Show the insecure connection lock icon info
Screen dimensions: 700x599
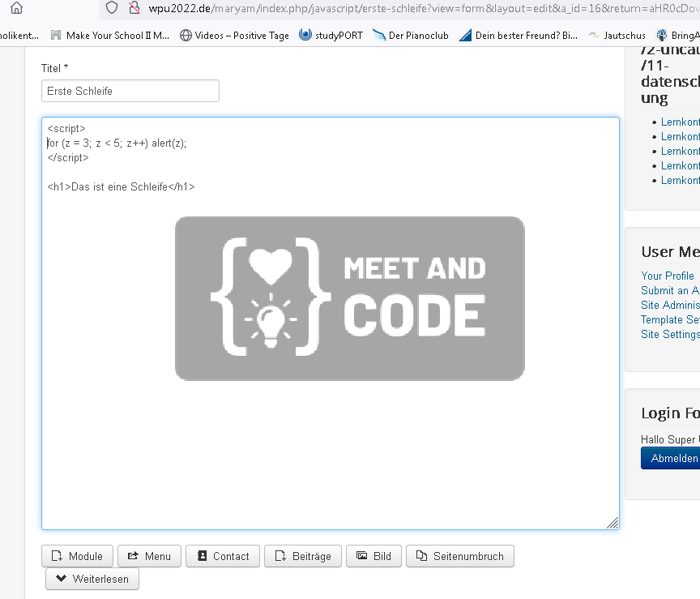(134, 7)
